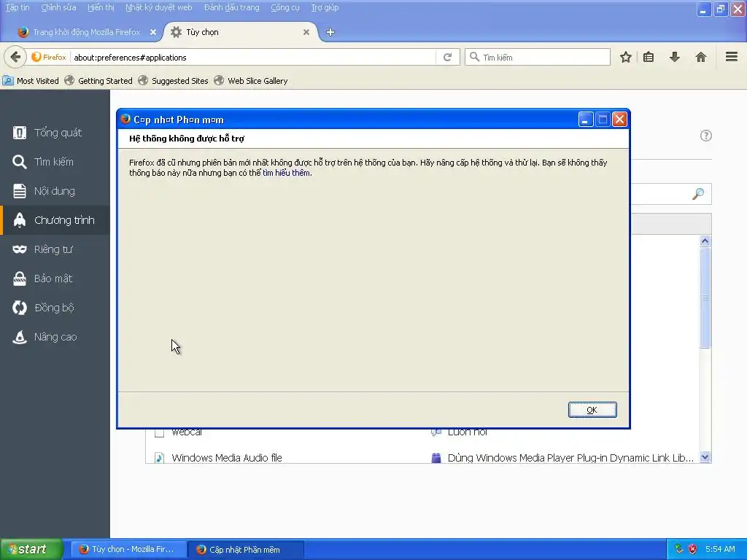Viewport: 747px width, 560px height.
Task: Open the Đánh dấu trang menu
Action: coord(231,7)
